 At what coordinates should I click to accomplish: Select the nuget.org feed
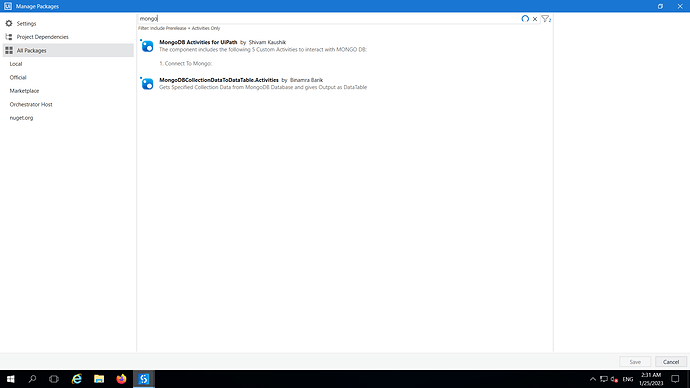(21, 118)
